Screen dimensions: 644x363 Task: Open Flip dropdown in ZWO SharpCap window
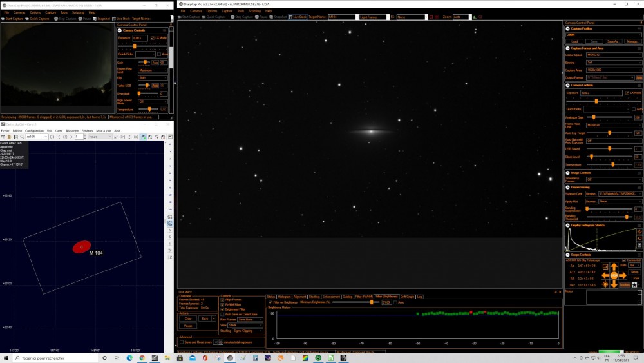(153, 78)
